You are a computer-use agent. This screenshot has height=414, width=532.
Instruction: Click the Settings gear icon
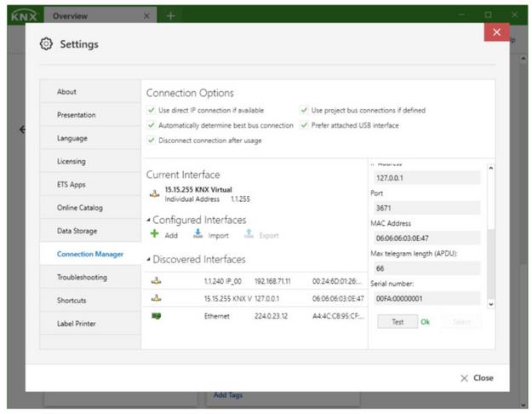click(47, 44)
